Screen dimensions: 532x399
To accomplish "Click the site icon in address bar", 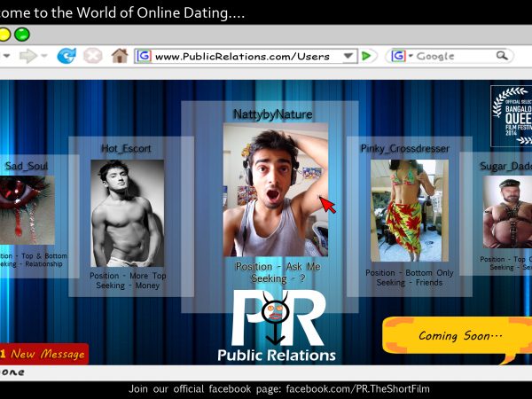I will coord(144,56).
